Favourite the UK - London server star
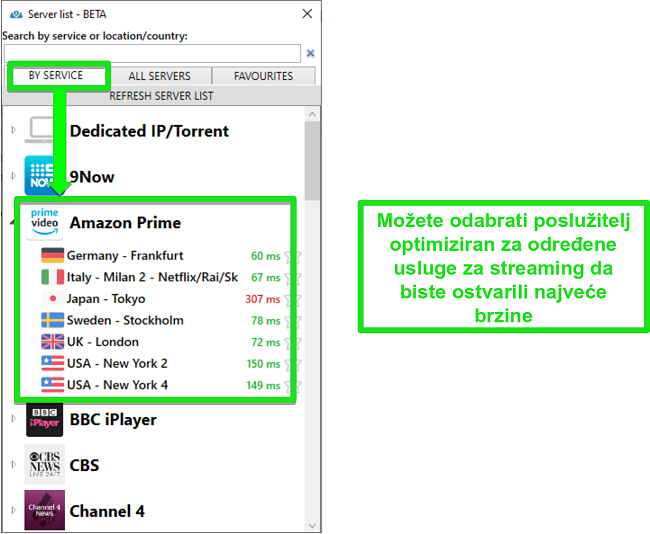Viewport: 650px width, 534px height. [293, 342]
